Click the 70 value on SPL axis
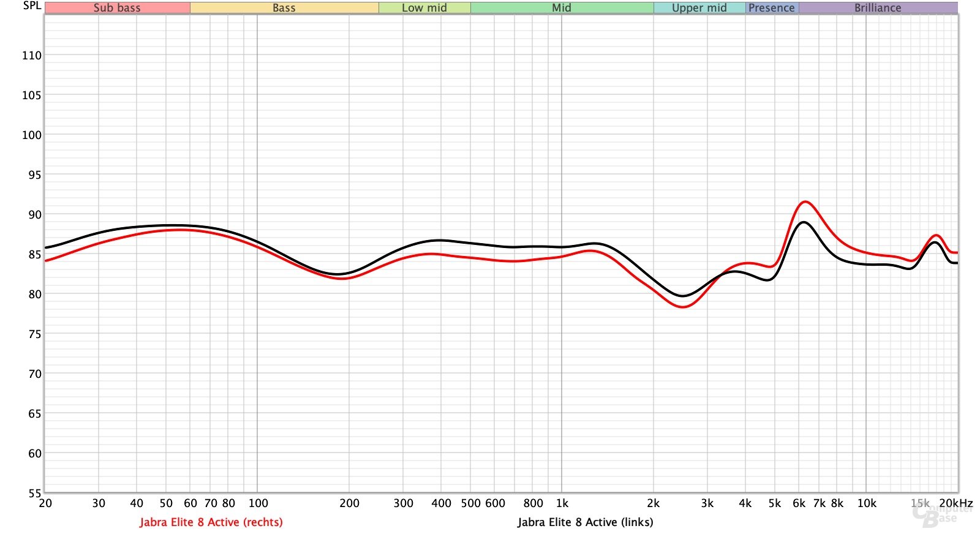This screenshot has width=980, height=534. click(35, 374)
